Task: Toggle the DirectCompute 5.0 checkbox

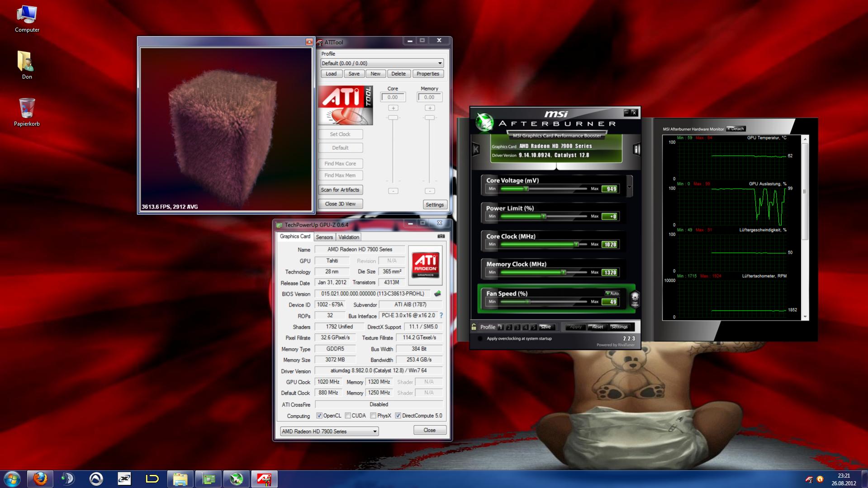Action: click(x=398, y=416)
